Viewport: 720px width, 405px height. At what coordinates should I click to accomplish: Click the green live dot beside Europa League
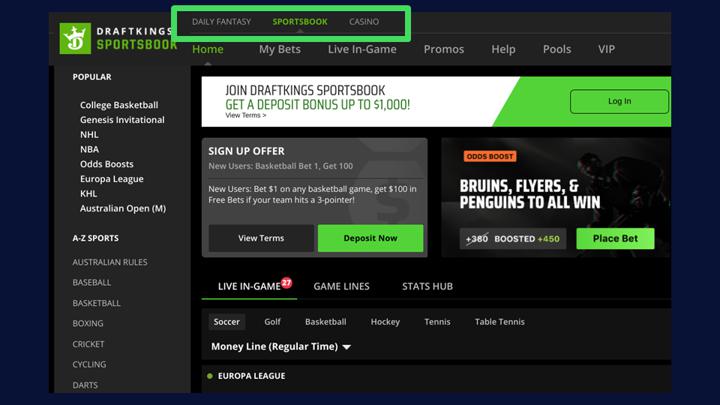(210, 376)
